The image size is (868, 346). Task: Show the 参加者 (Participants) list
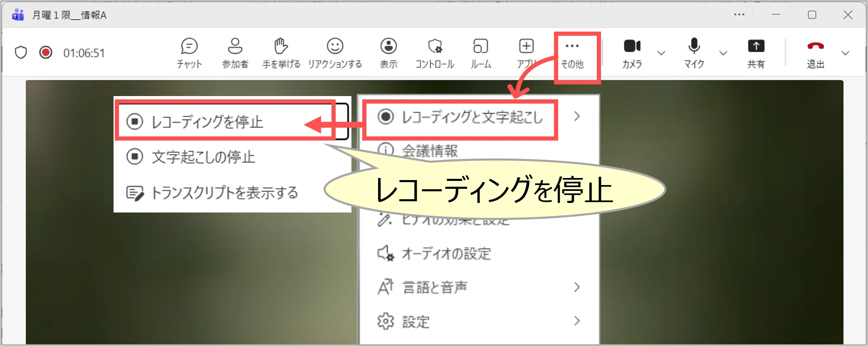235,53
